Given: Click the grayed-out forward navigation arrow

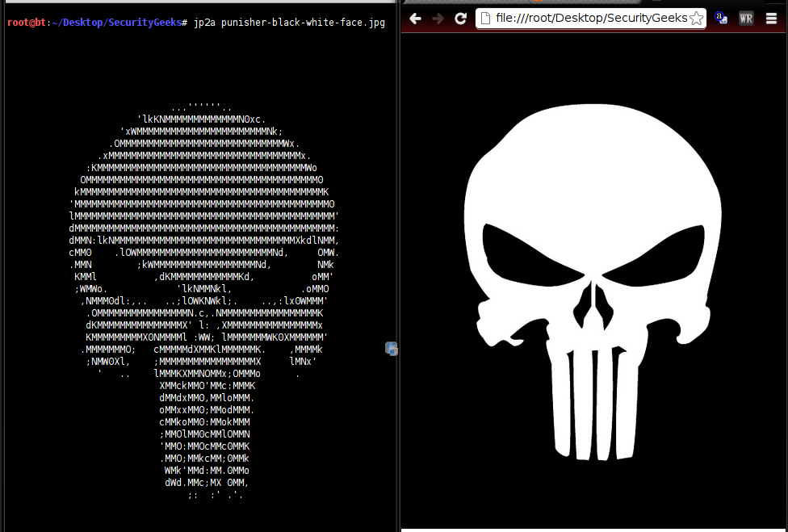Looking at the screenshot, I should [438, 18].
